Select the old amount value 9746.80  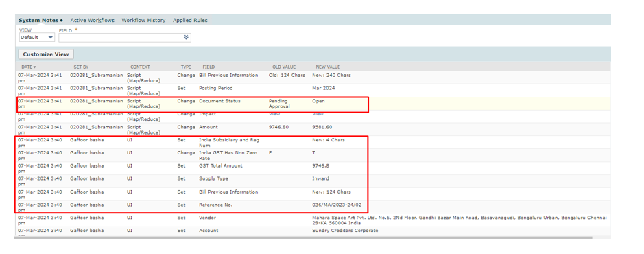pos(278,127)
